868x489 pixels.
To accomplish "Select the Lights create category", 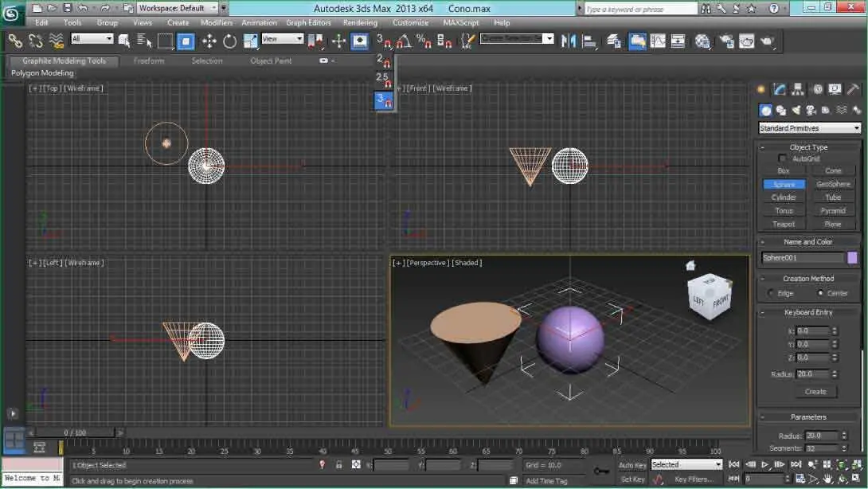I will (x=796, y=110).
